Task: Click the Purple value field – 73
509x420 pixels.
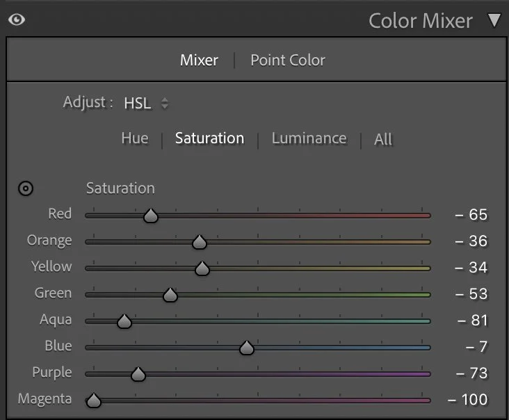Action: [471, 373]
